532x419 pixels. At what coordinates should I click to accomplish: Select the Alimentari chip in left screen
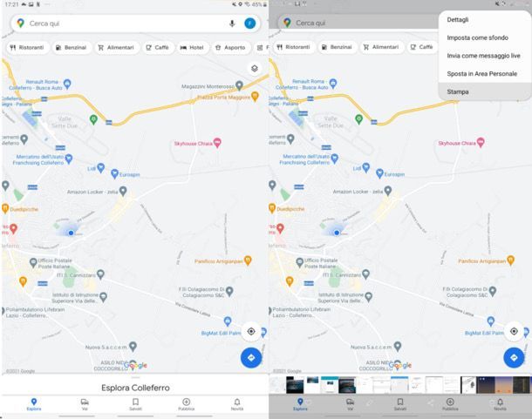pos(116,47)
